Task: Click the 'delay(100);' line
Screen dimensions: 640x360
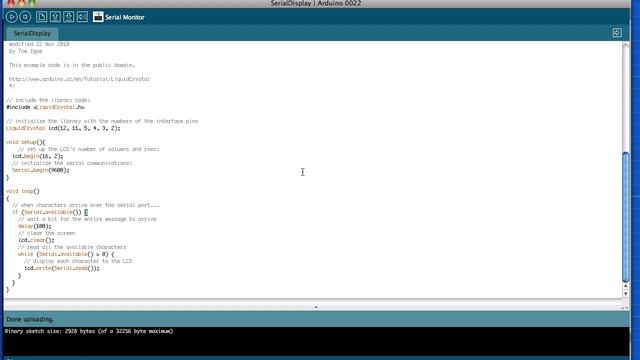Action: point(35,226)
